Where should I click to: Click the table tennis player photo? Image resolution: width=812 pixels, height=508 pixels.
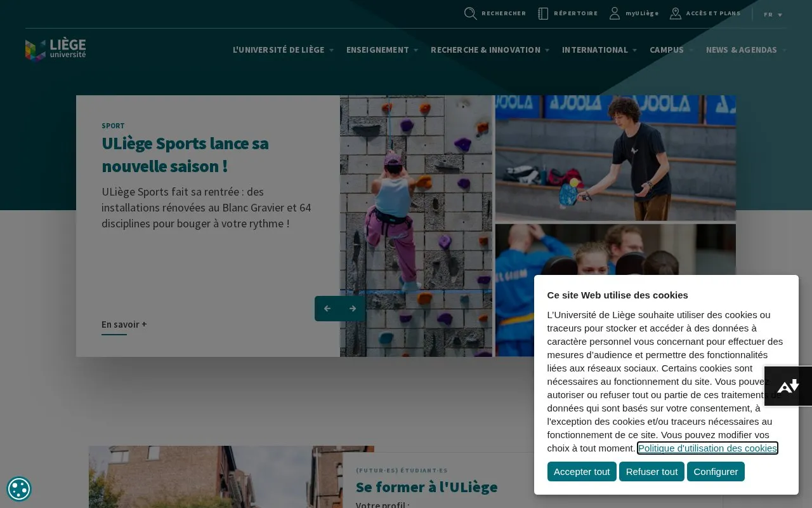[x=615, y=158]
